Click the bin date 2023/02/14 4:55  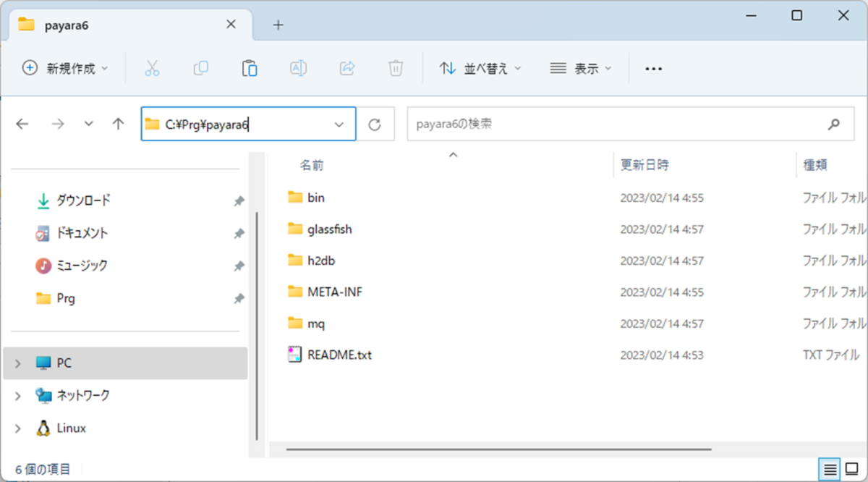coord(662,198)
